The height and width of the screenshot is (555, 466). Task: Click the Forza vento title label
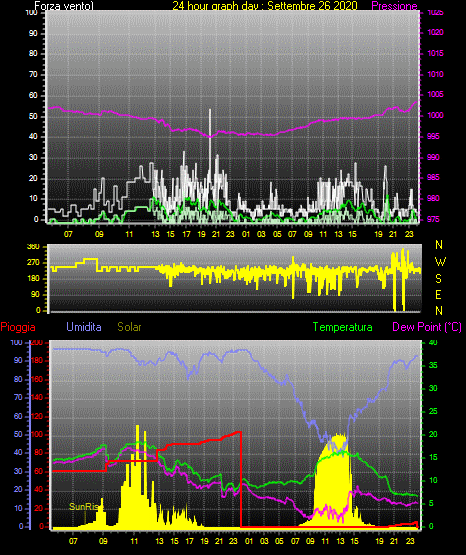pos(64,6)
